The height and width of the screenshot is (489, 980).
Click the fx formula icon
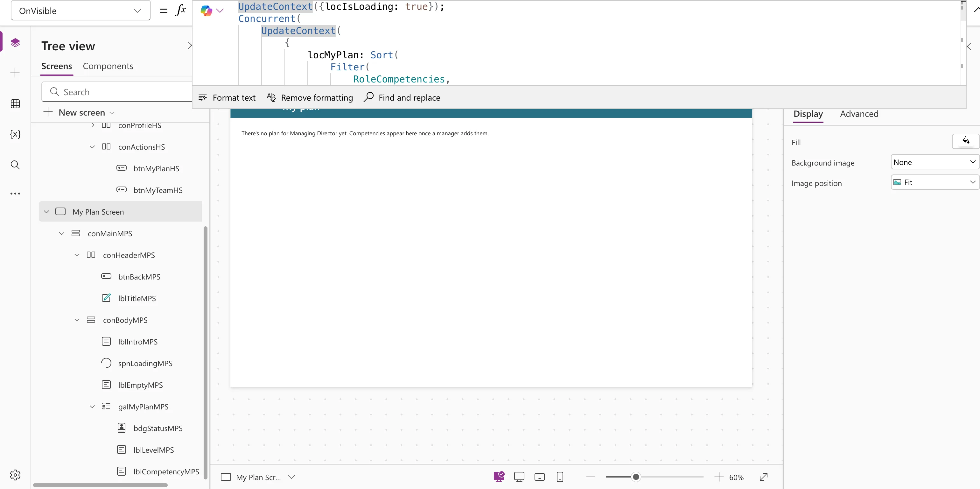(180, 10)
